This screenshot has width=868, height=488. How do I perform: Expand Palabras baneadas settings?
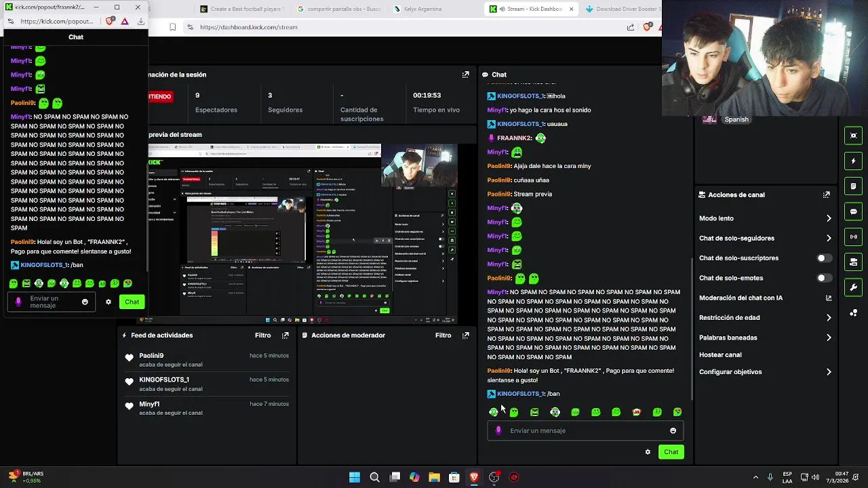[x=829, y=338]
